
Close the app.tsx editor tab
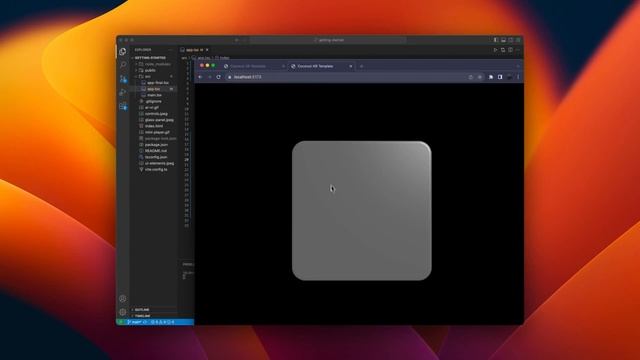207,50
